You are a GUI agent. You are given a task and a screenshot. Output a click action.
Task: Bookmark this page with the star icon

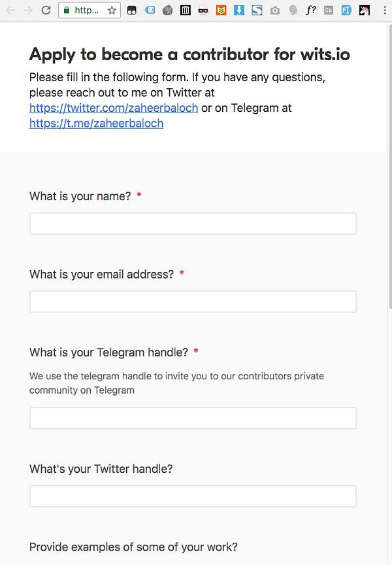112,10
